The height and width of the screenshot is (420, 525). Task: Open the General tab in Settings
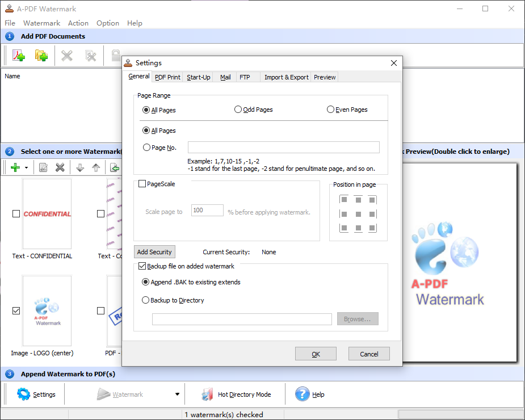pos(138,77)
